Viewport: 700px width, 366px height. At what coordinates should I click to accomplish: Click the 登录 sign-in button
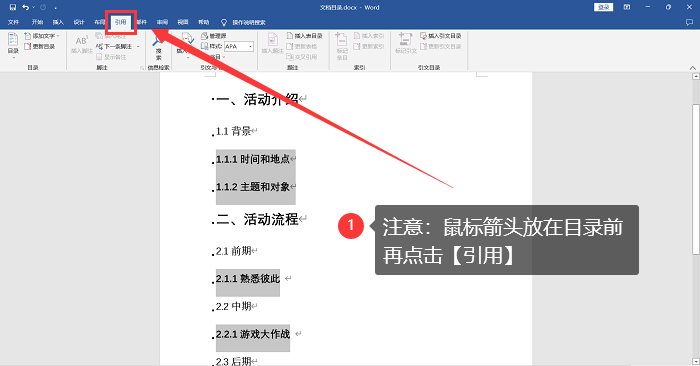[603, 7]
